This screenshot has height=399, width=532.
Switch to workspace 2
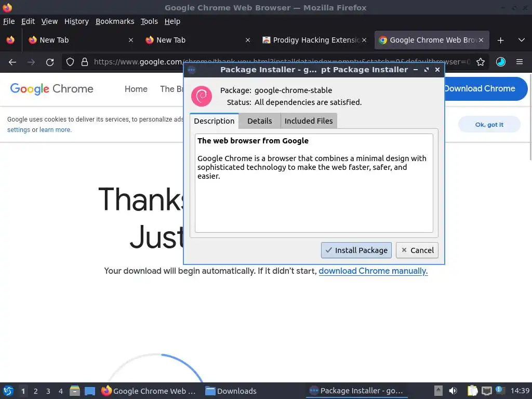[36, 391]
